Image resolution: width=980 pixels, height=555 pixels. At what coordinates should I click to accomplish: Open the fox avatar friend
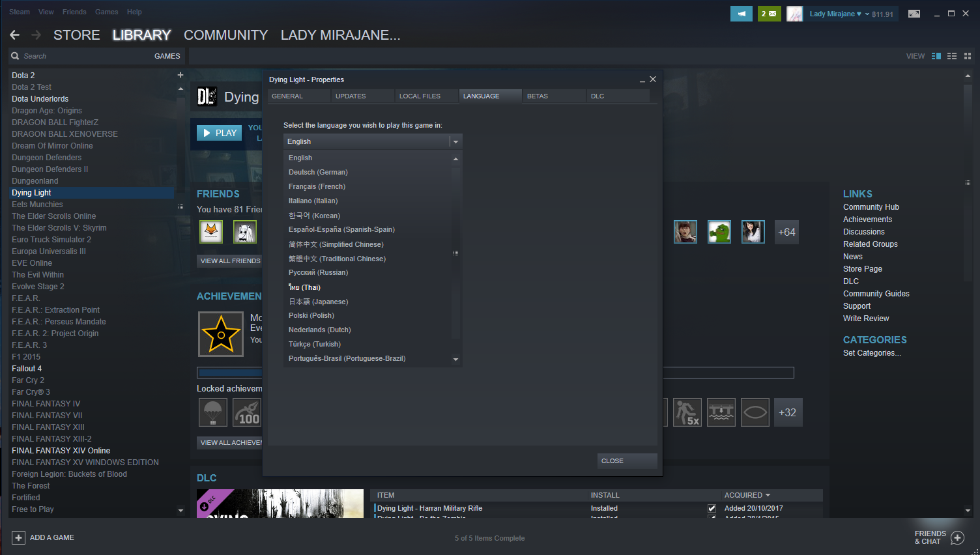click(x=211, y=231)
